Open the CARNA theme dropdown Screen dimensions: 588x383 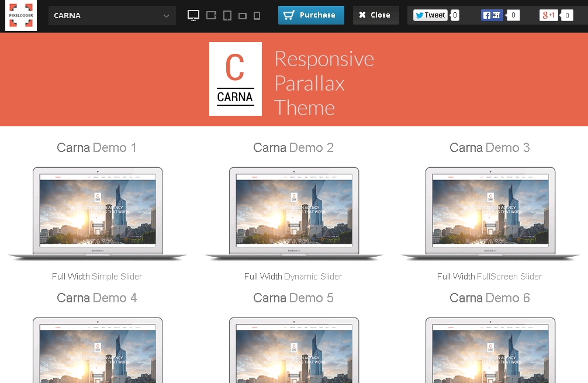pos(112,16)
